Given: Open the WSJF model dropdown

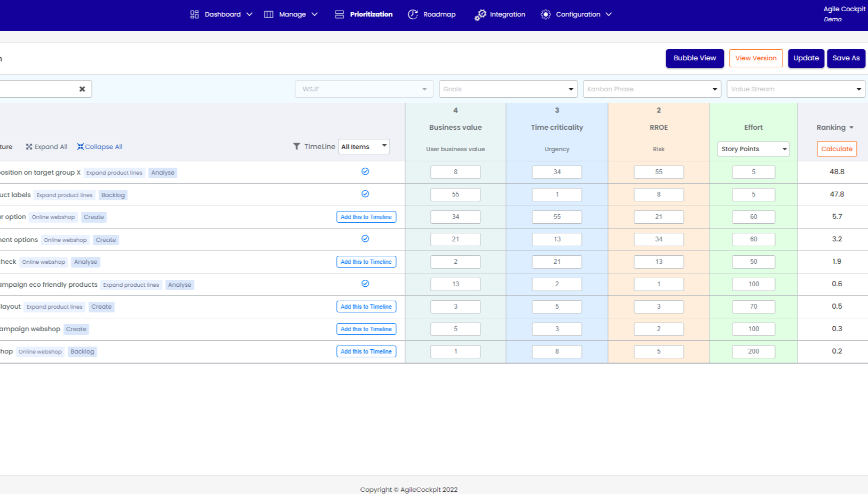Looking at the screenshot, I should (x=364, y=89).
